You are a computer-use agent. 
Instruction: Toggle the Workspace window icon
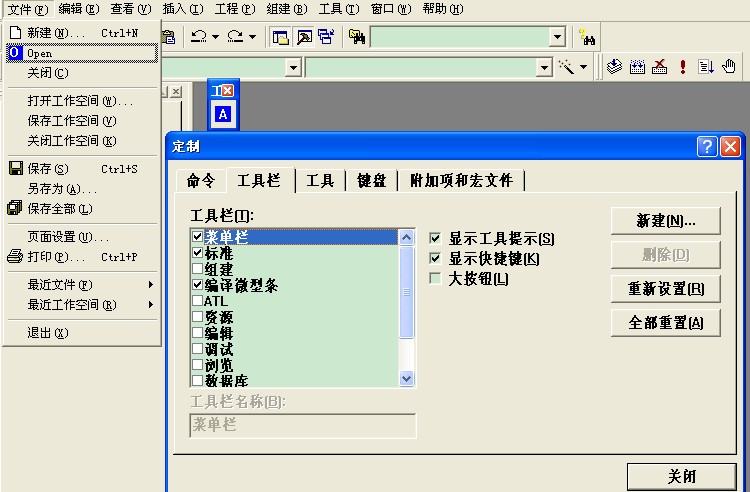pyautogui.click(x=280, y=37)
